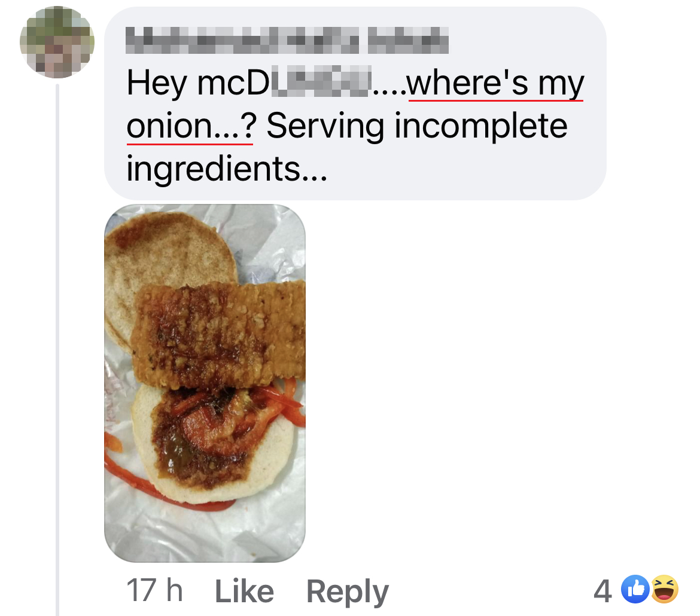Click the blue thumbs-up reaction icon
This screenshot has height=616, width=700.
coord(635,589)
